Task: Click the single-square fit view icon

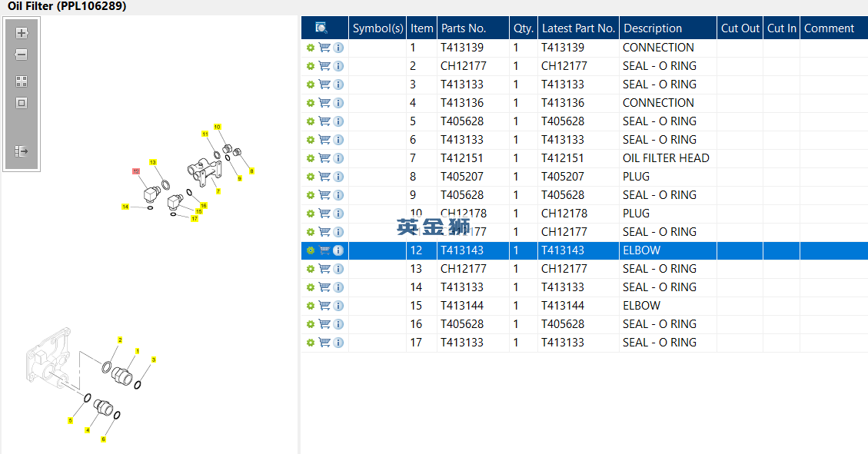Action: click(22, 103)
